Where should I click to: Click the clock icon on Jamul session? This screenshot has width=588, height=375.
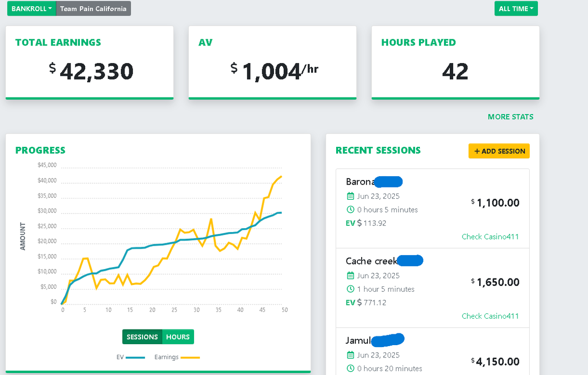click(x=351, y=368)
